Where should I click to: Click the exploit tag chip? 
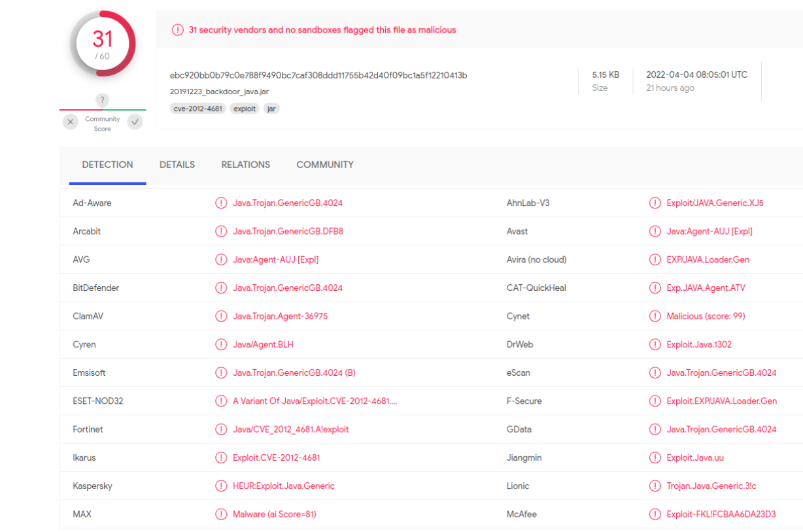245,108
